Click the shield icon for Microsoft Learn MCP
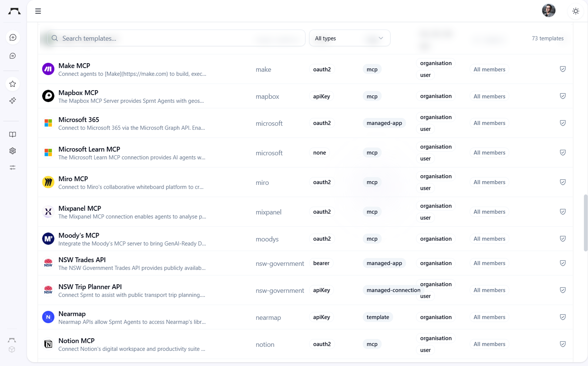588x366 pixels. [563, 153]
